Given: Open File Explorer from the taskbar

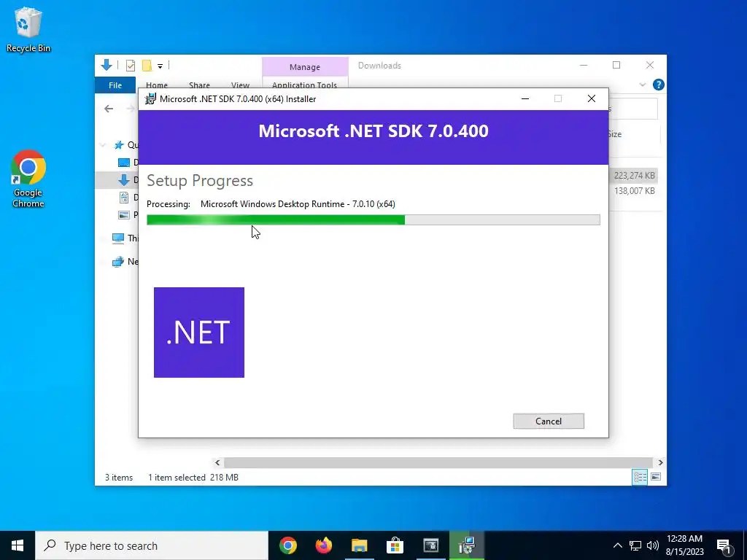Looking at the screenshot, I should pyautogui.click(x=360, y=545).
